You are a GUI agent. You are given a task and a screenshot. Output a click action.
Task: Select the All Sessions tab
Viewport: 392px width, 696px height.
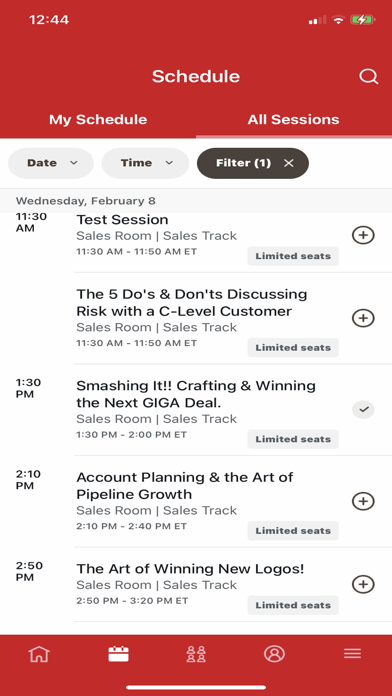click(x=293, y=119)
